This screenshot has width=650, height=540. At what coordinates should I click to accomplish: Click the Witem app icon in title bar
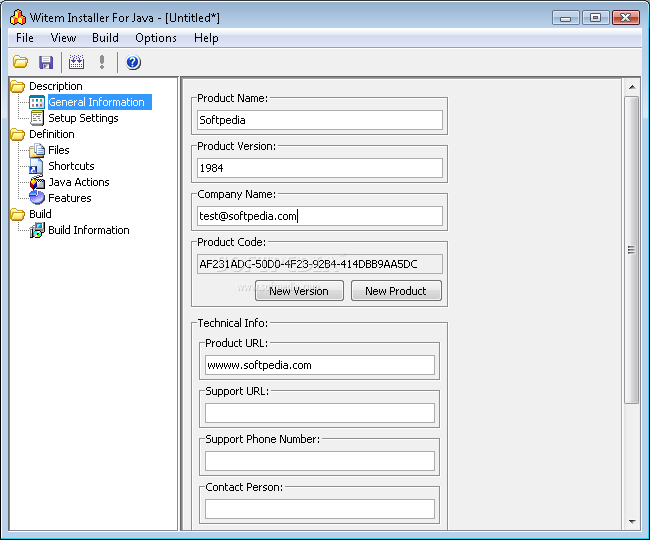tap(18, 17)
